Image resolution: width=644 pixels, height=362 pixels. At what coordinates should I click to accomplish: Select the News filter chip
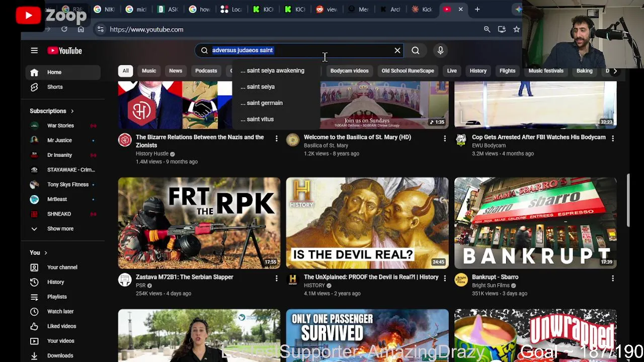176,71
